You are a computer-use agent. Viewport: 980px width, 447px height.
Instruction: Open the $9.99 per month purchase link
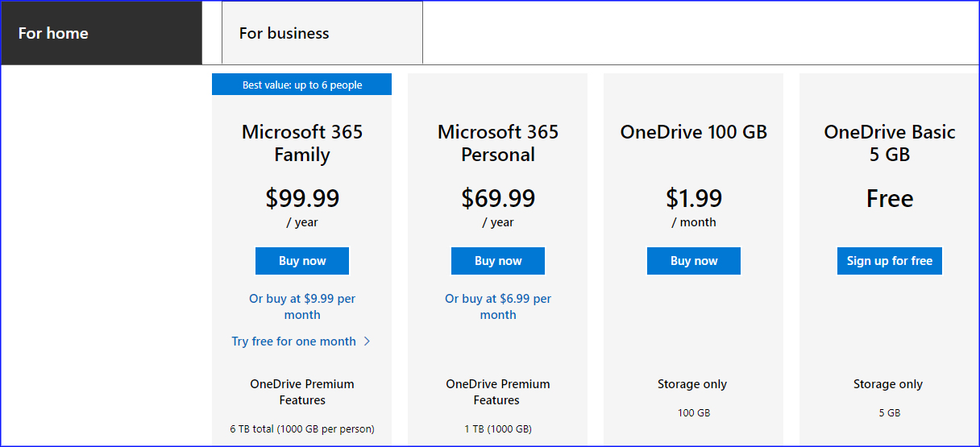302,307
